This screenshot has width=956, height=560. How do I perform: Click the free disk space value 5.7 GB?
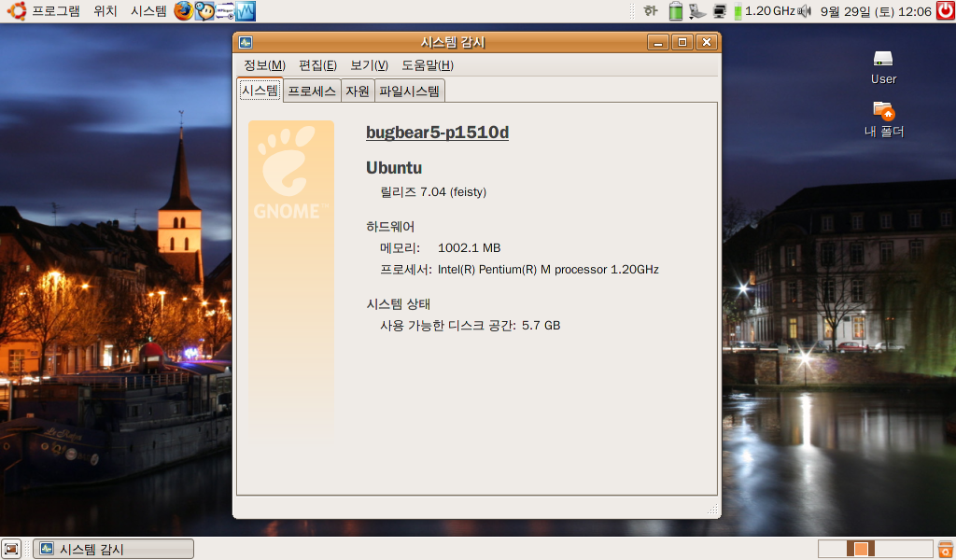(541, 326)
